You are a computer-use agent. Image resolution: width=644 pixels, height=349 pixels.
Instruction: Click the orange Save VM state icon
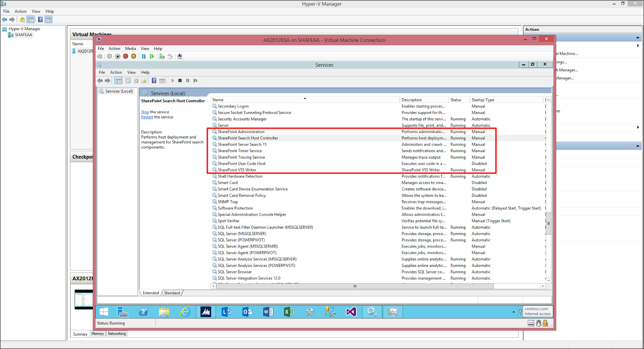click(134, 56)
